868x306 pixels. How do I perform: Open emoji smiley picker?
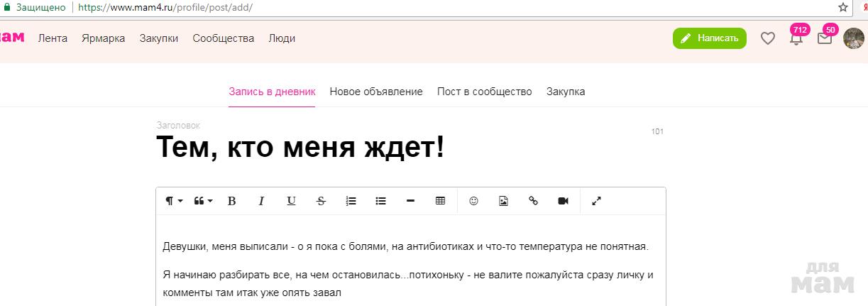473,201
